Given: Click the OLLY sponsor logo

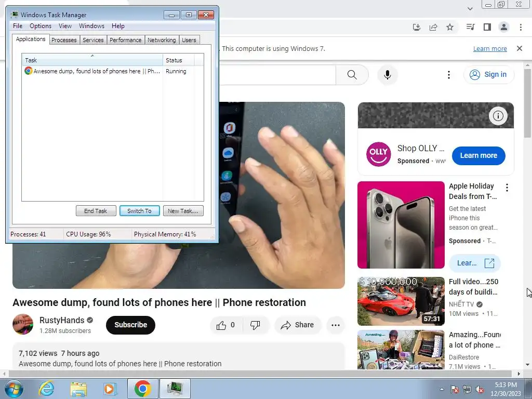Looking at the screenshot, I should point(379,154).
